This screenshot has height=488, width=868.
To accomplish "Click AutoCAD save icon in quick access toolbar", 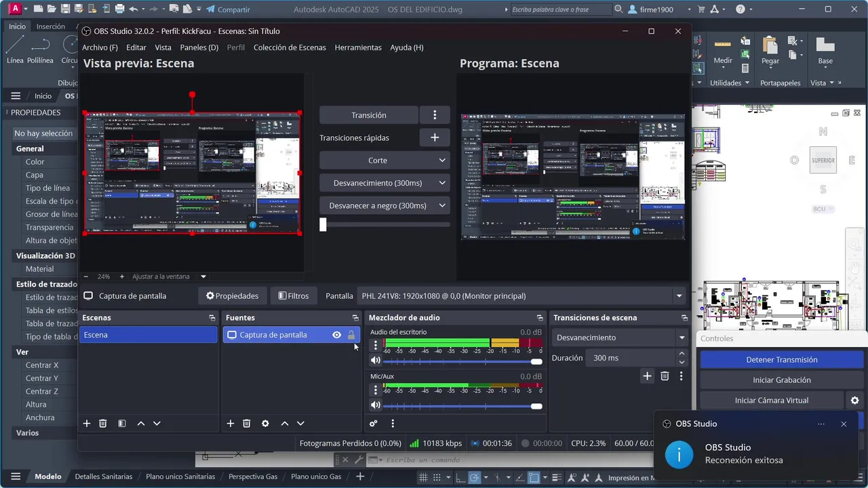I will point(65,9).
